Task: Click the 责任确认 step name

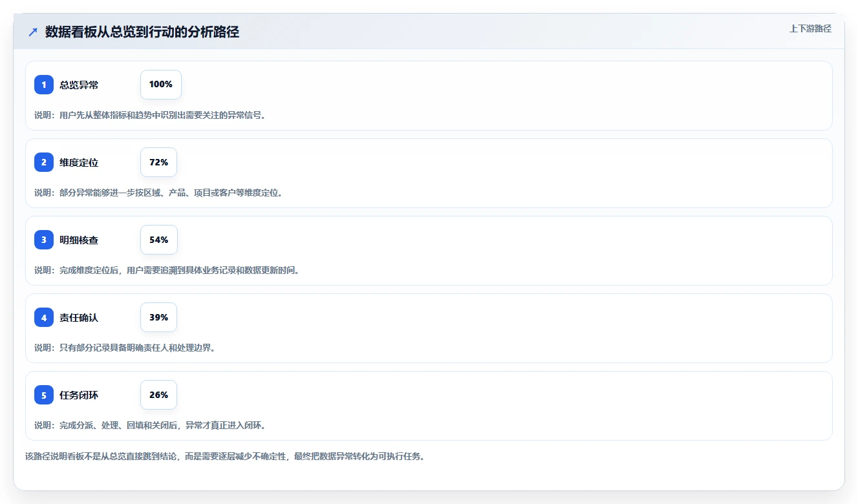Action: tap(79, 317)
